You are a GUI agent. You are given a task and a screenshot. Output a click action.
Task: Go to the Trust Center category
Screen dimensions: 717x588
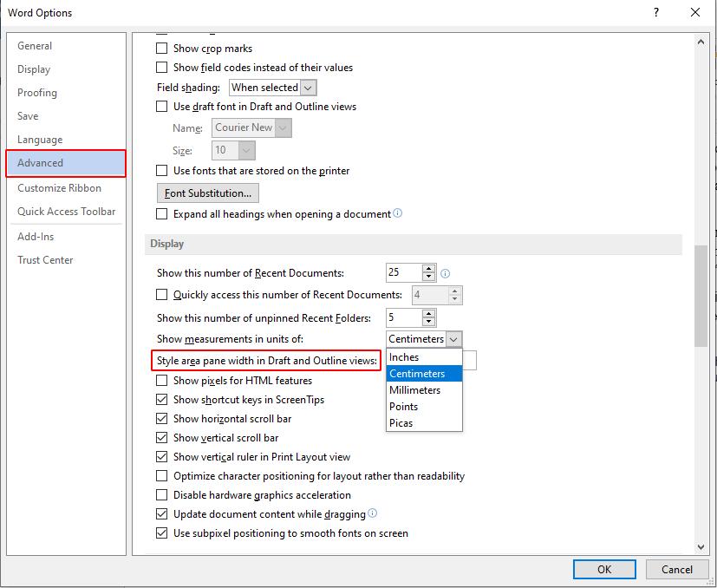(x=66, y=259)
